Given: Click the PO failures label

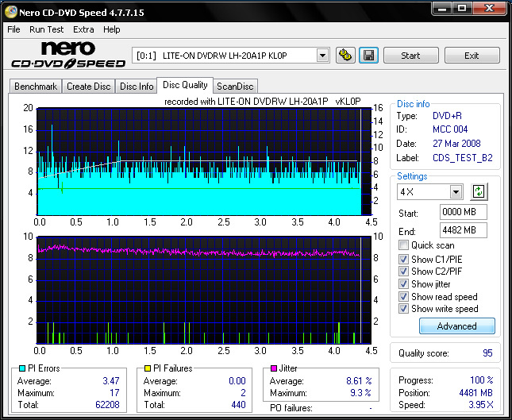Looking at the screenshot, I should (x=291, y=408).
